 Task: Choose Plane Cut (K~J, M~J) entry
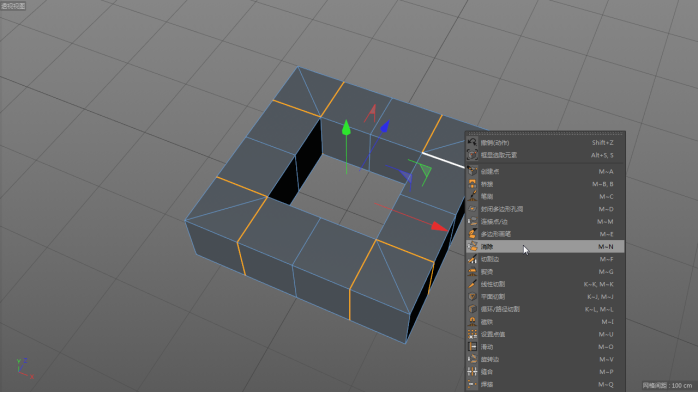click(545, 296)
